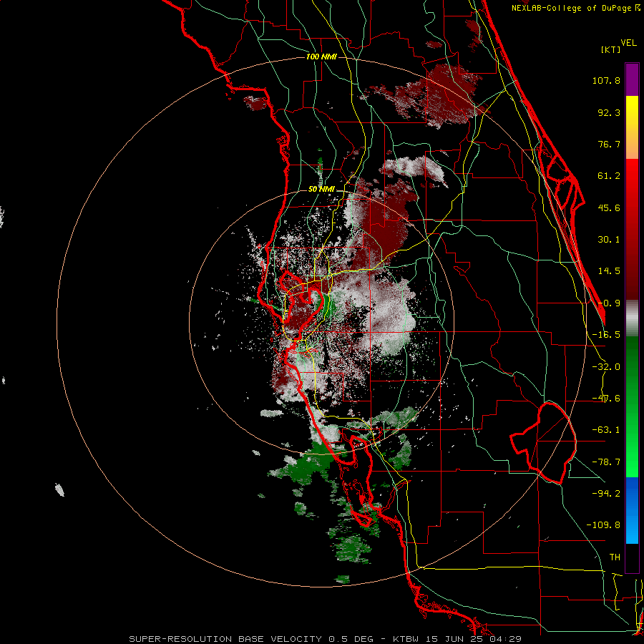Image resolution: width=644 pixels, height=644 pixels.
Task: Click the VEL label above the color scale
Action: click(628, 43)
